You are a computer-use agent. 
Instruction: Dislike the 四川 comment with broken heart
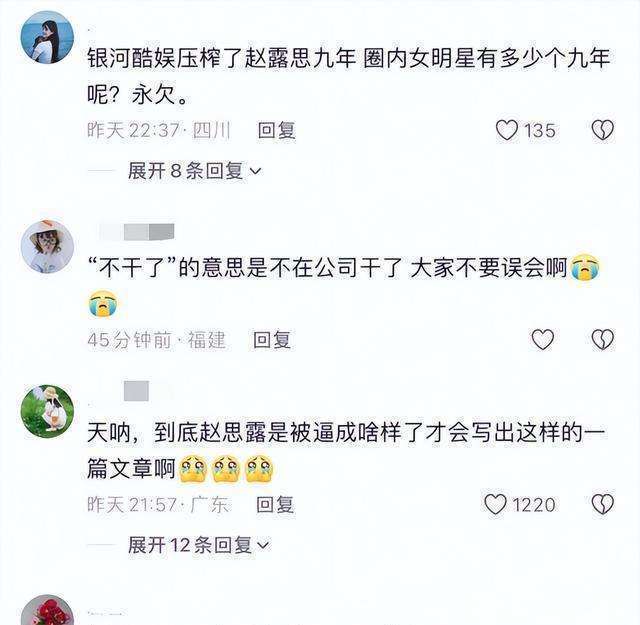pyautogui.click(x=603, y=130)
